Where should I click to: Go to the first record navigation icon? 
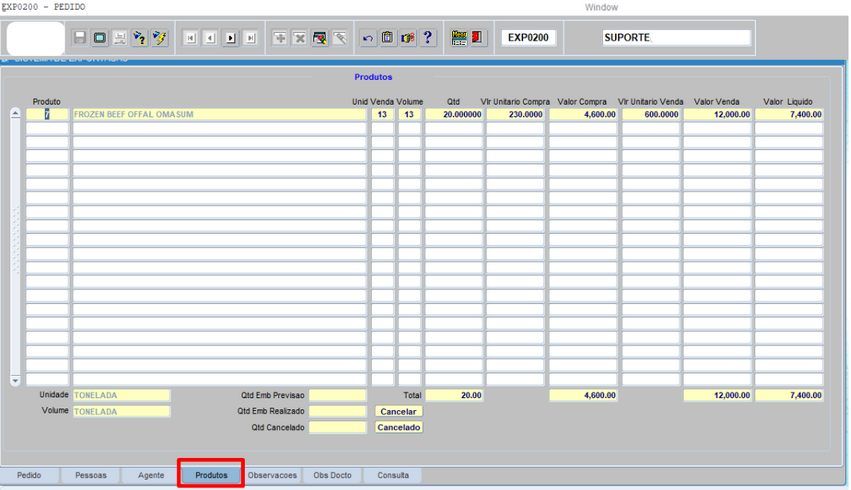pyautogui.click(x=190, y=38)
